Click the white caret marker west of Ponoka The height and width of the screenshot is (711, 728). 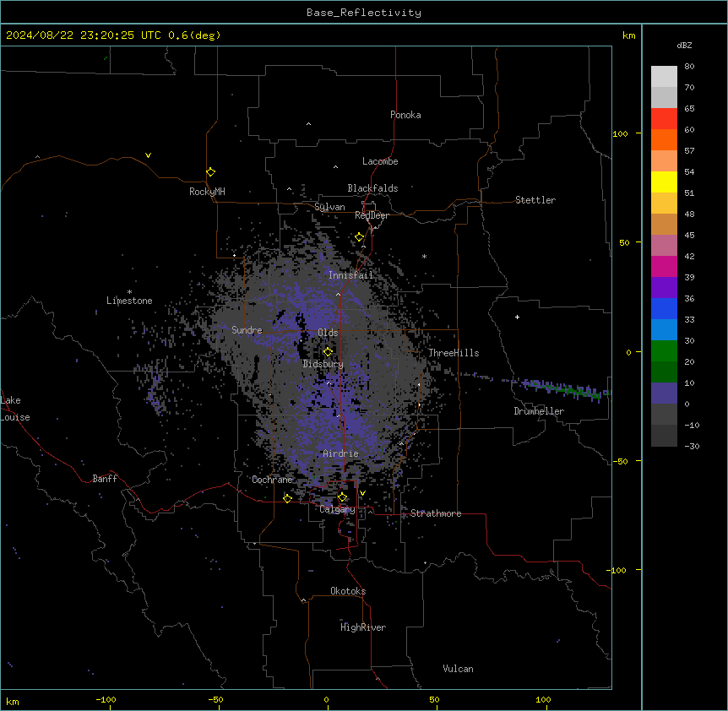coord(308,124)
